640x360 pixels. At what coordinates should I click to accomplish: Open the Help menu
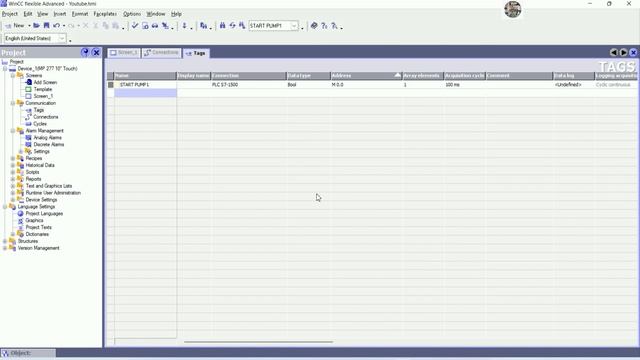[176, 14]
